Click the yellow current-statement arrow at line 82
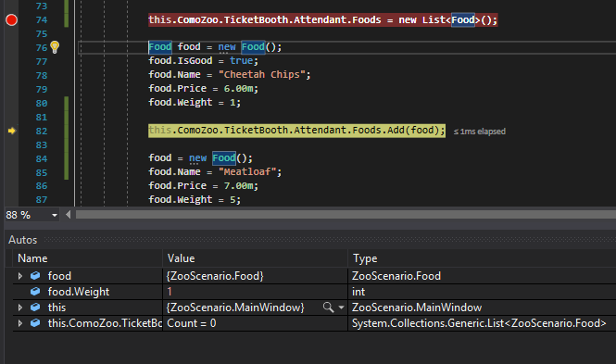The width and height of the screenshot is (616, 364). (x=11, y=131)
